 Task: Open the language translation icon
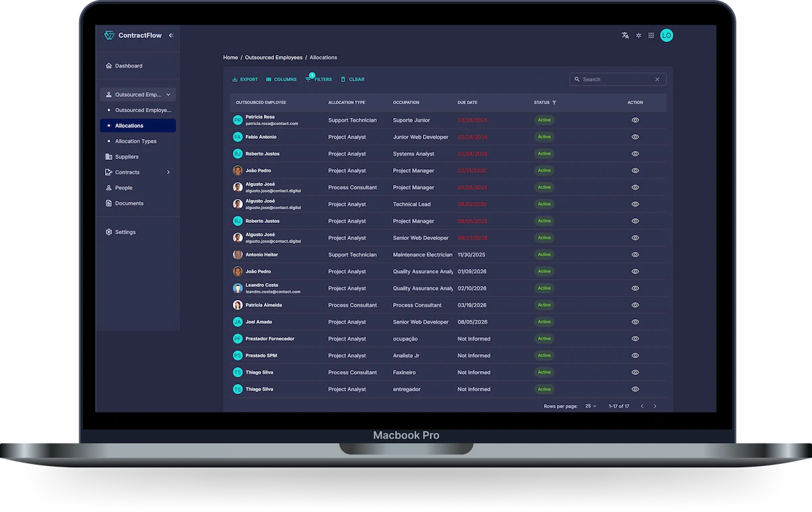(625, 35)
